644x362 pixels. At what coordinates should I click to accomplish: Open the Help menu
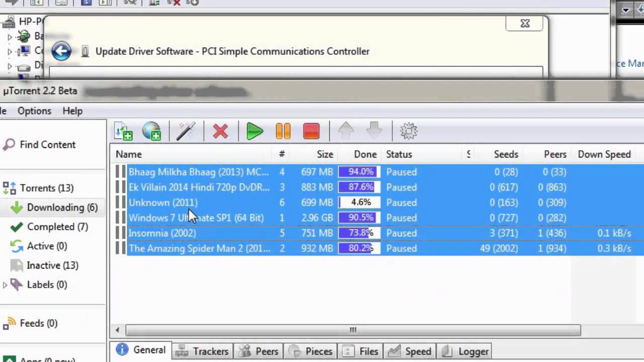coord(72,111)
